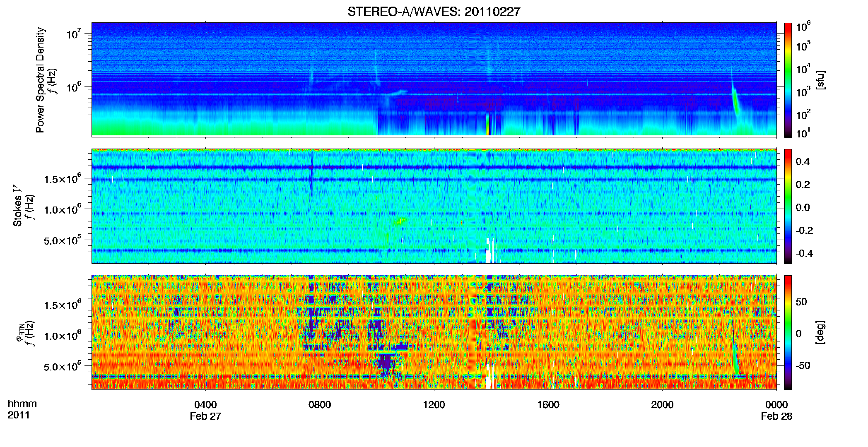Click the sfu power colorbar

pos(788,80)
